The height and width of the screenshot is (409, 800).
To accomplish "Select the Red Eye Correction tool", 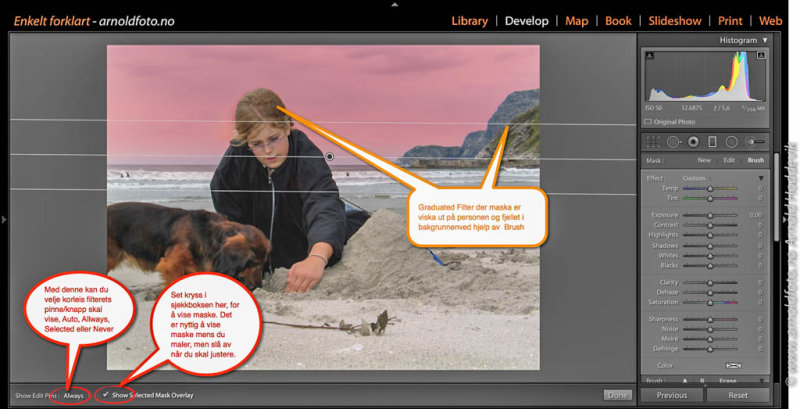I will 693,142.
